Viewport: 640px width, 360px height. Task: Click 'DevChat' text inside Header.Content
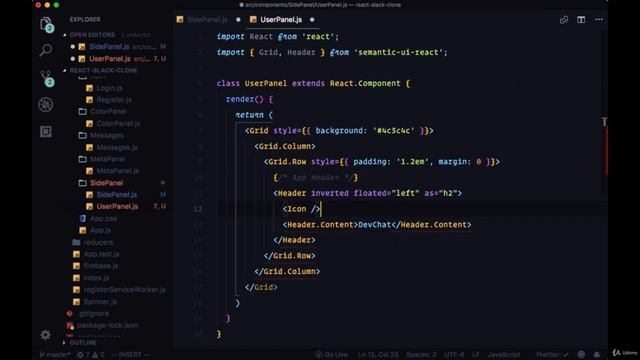tap(374, 224)
